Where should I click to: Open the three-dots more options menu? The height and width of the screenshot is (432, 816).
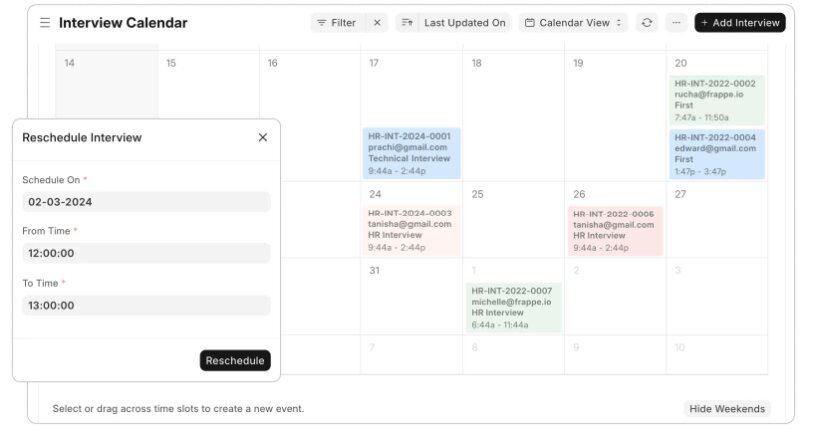[677, 23]
